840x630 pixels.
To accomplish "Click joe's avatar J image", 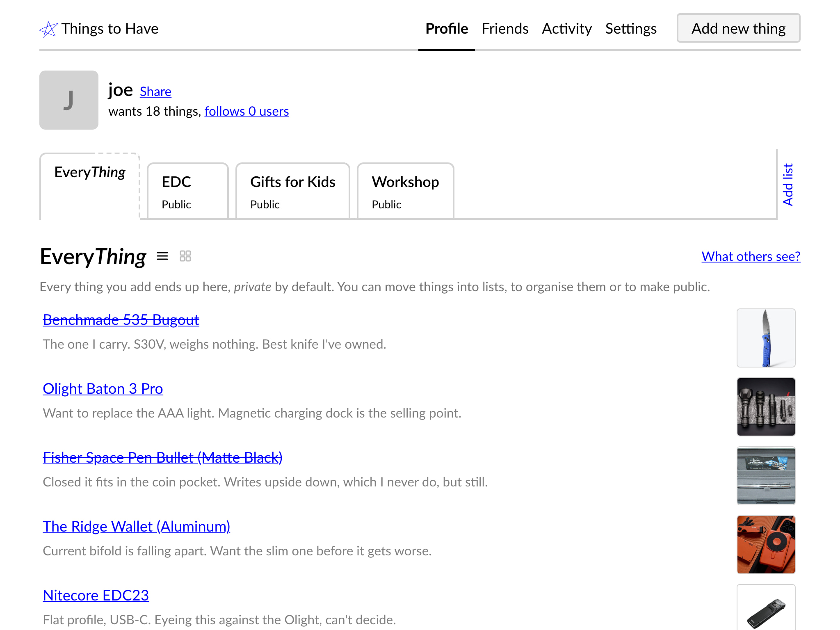I will pyautogui.click(x=69, y=100).
